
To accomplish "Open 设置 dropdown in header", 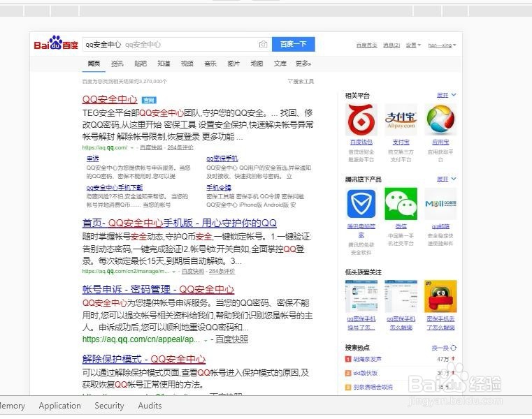I will (413, 45).
